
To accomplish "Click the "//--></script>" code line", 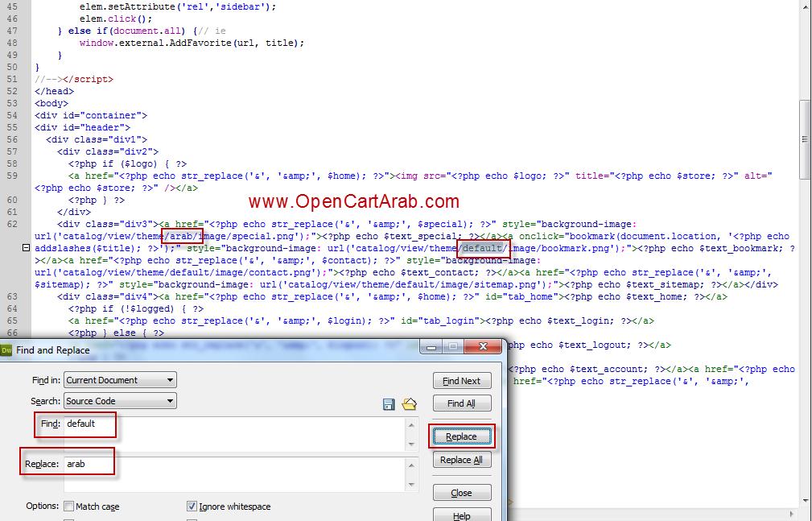I will (74, 79).
